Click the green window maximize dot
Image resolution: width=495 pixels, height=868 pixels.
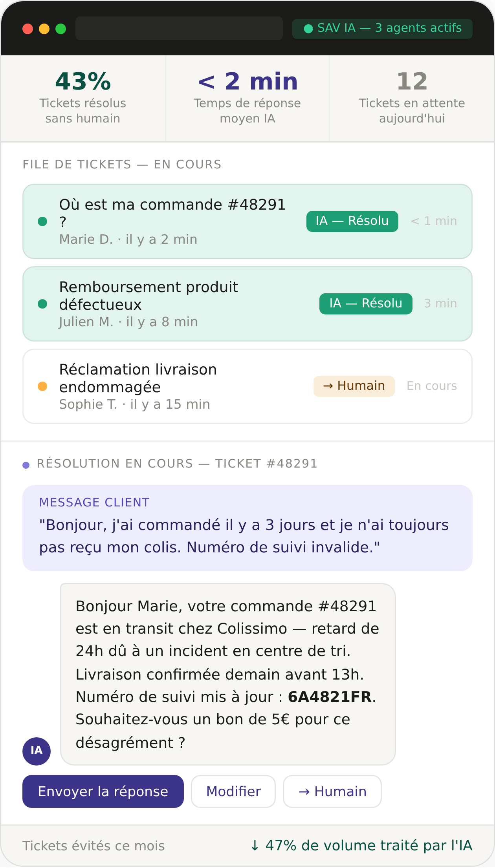[61, 29]
